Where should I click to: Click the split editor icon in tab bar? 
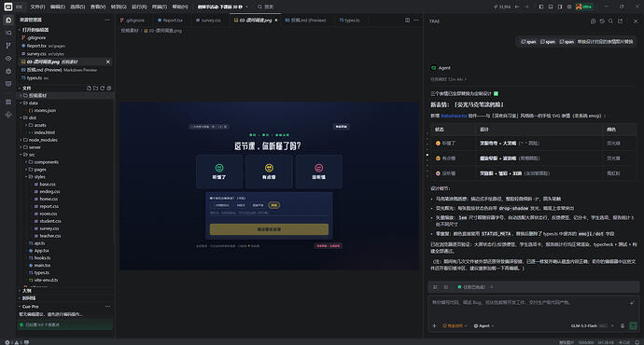click(408, 21)
